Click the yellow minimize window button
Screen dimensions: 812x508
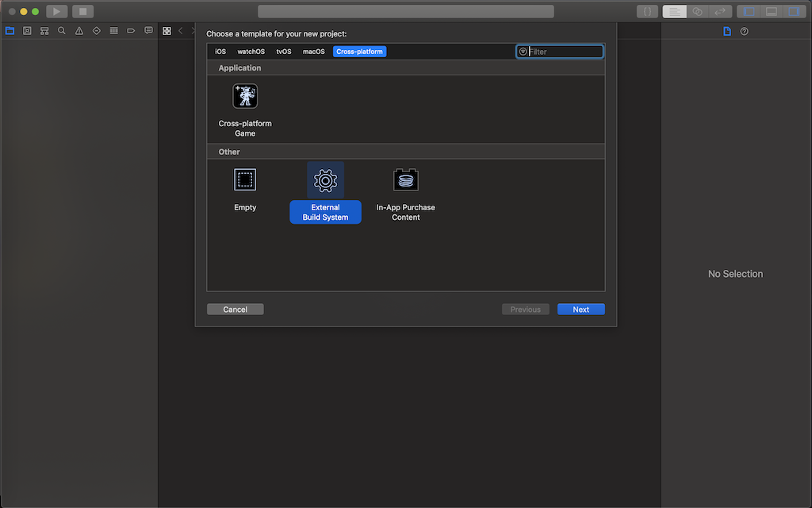pos(24,11)
